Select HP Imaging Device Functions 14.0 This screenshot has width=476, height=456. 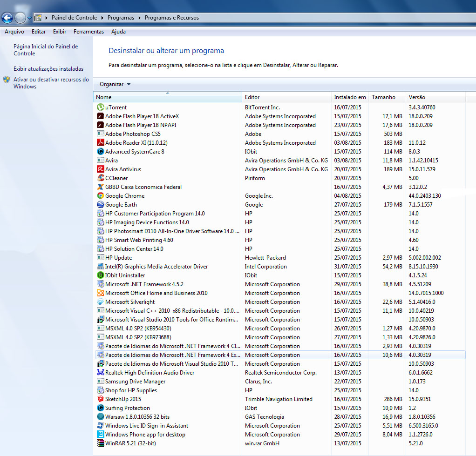click(280, 222)
